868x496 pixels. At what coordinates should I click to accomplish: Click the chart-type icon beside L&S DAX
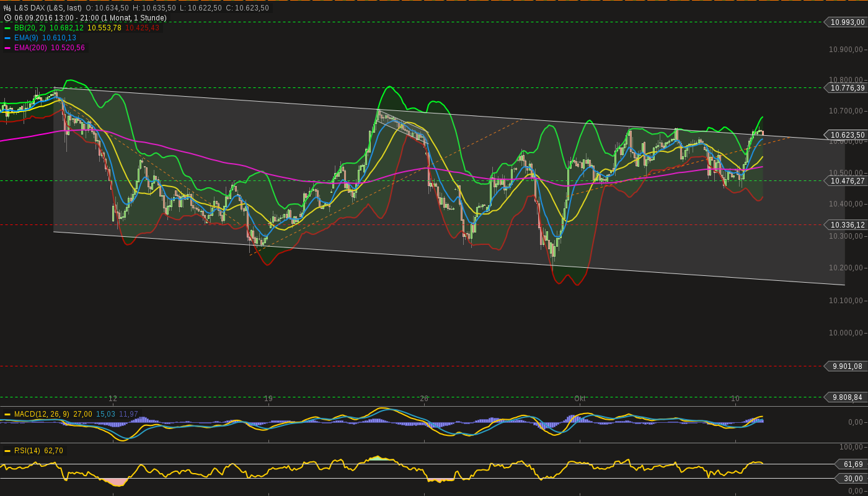point(7,8)
